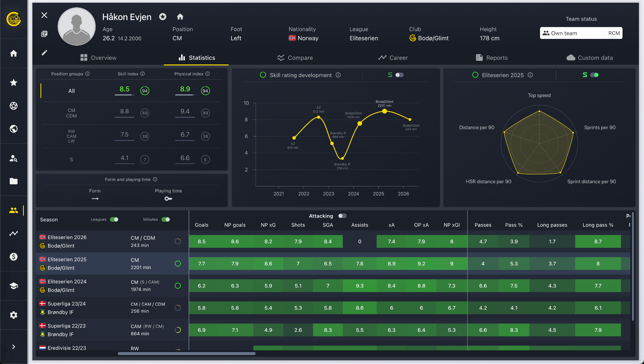
Task: Close the player profile with X icon
Action: (x=44, y=15)
